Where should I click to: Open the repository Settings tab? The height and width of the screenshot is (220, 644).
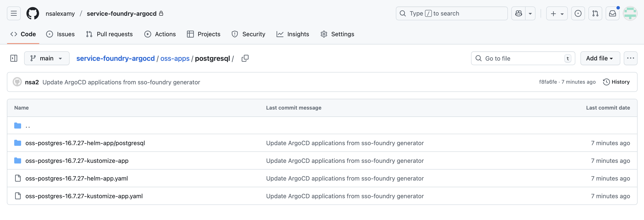337,34
